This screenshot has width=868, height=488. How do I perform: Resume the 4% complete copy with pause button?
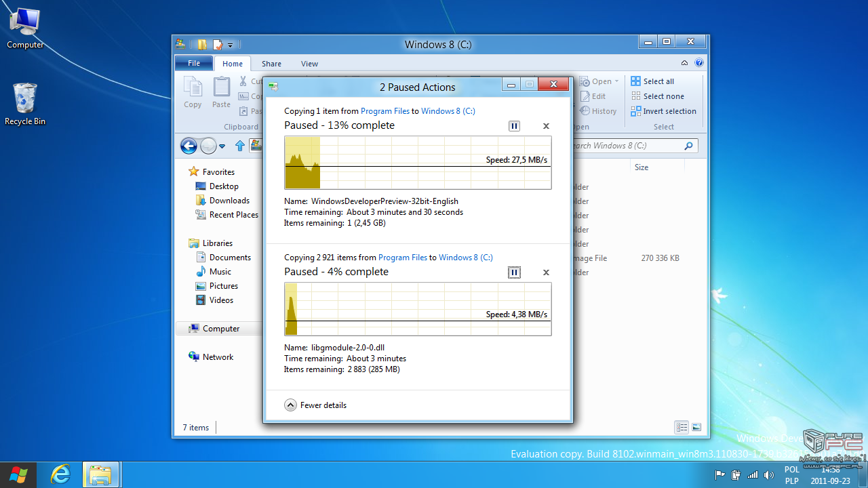coord(514,272)
